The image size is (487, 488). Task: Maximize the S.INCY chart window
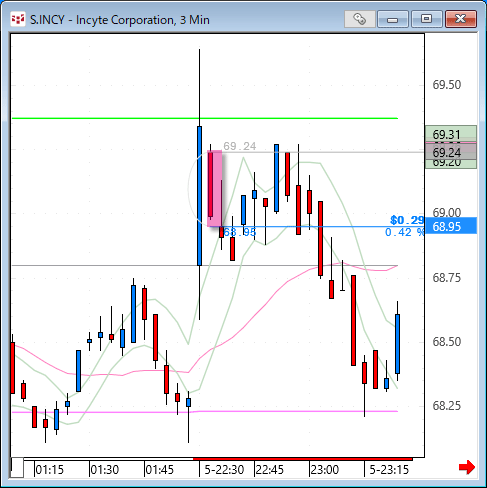point(426,19)
